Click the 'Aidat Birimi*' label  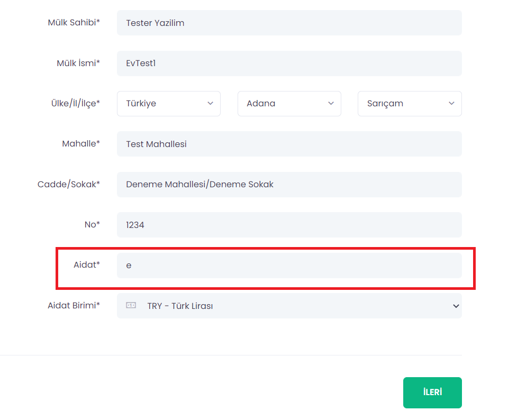[x=74, y=305]
